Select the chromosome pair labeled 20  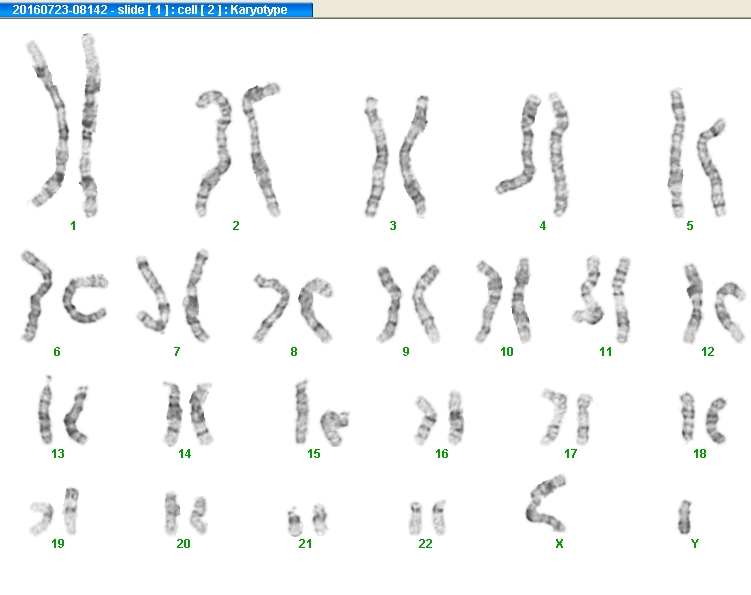(x=185, y=513)
